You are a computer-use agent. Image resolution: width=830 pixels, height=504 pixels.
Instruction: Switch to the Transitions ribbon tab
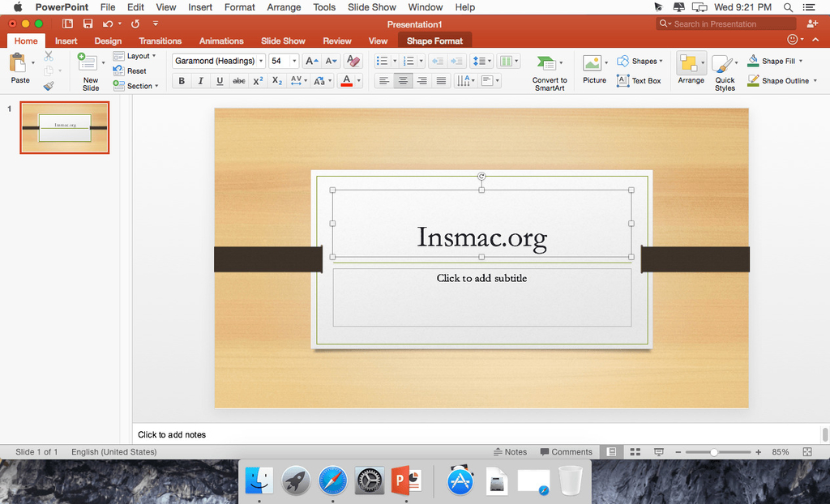[160, 41]
